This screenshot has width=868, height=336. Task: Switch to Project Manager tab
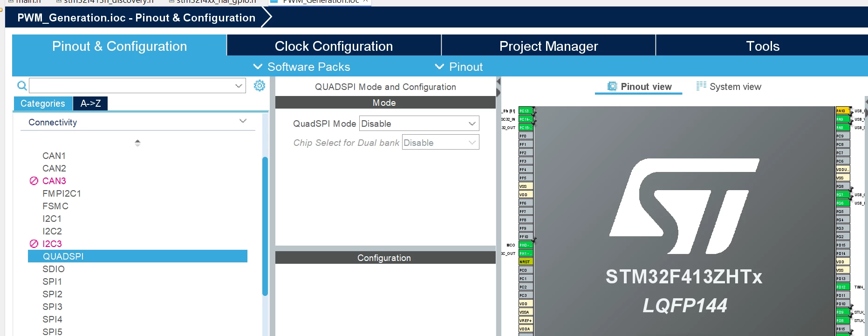(548, 46)
